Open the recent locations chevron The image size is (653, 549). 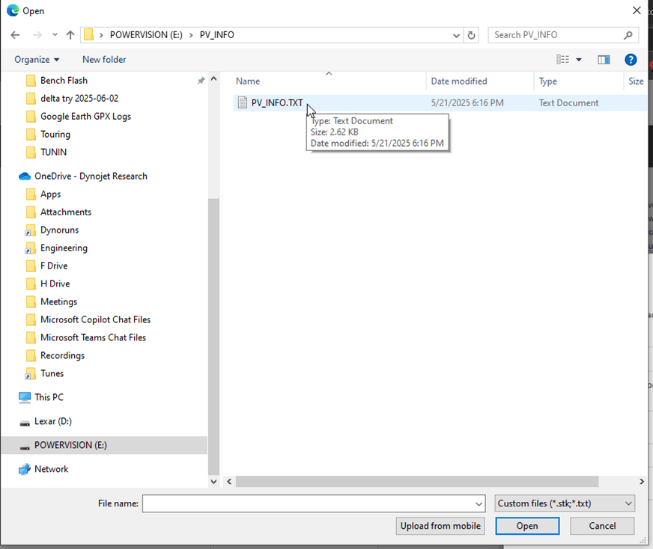pyautogui.click(x=55, y=35)
